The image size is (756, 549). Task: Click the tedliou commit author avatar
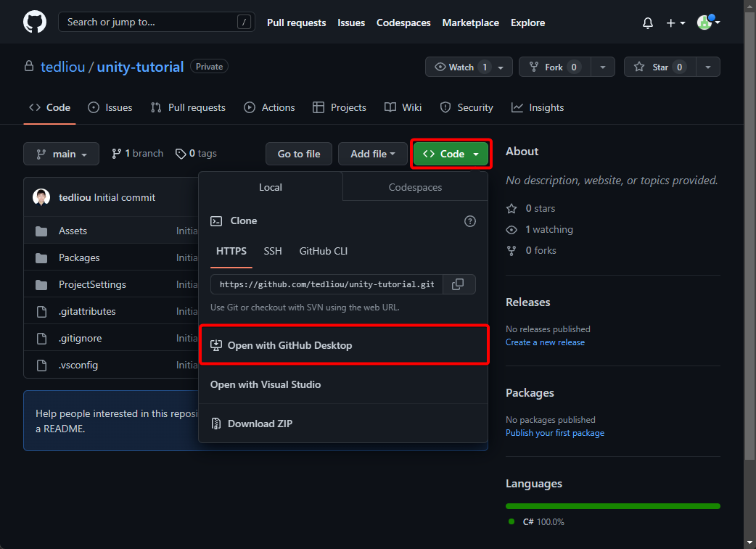tap(41, 197)
